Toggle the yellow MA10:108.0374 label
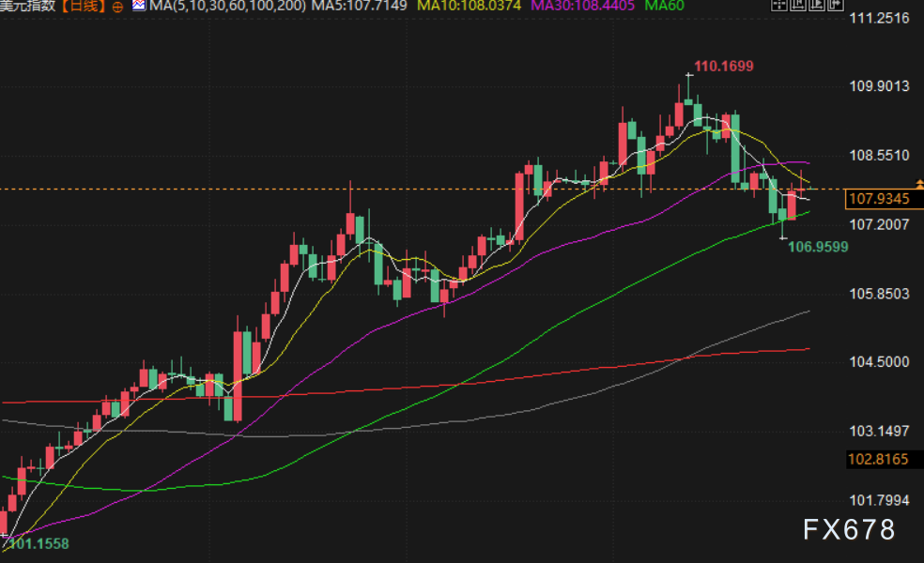 (x=469, y=7)
